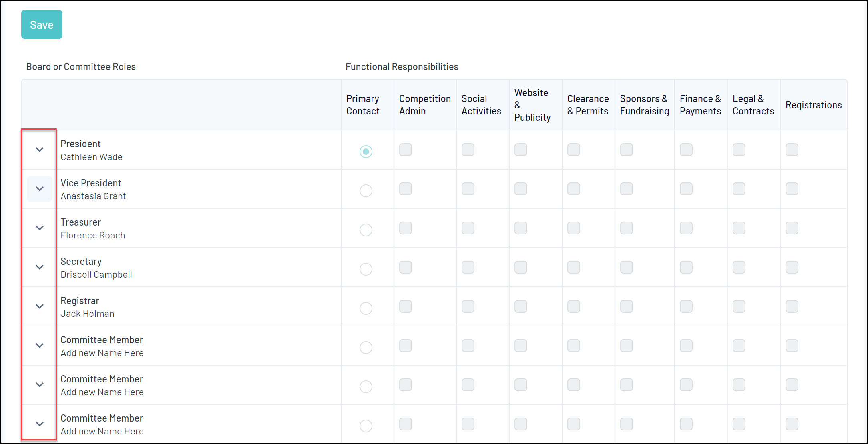Viewport: 868px width, 444px height.
Task: Check Sponsors & Fundraising for Vice President
Action: point(626,189)
